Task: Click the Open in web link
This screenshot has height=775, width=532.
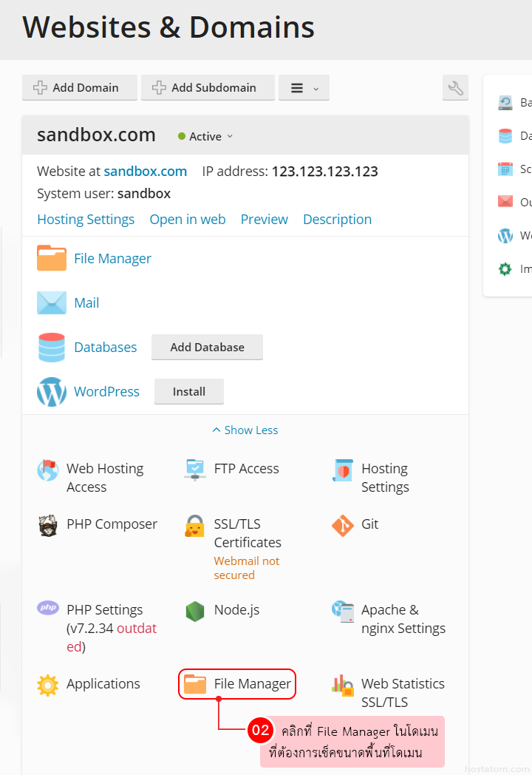Action: click(x=188, y=220)
